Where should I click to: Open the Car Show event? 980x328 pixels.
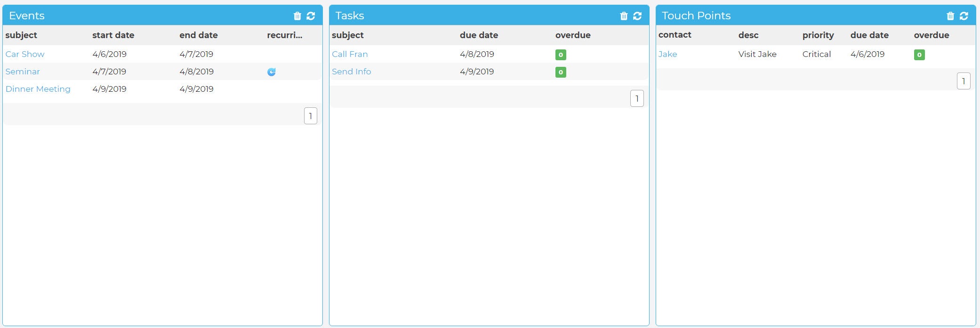point(25,54)
